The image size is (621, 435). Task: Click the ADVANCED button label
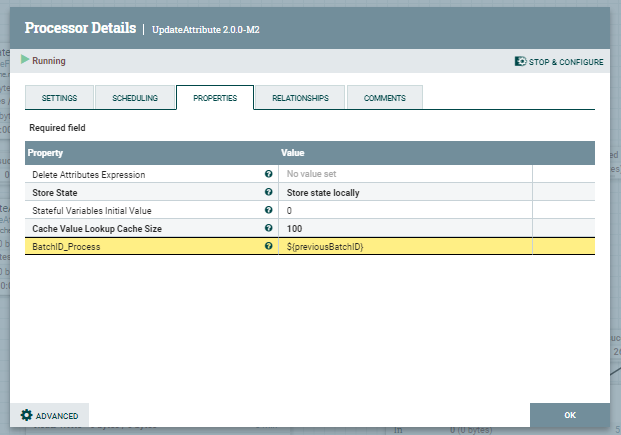[57, 416]
